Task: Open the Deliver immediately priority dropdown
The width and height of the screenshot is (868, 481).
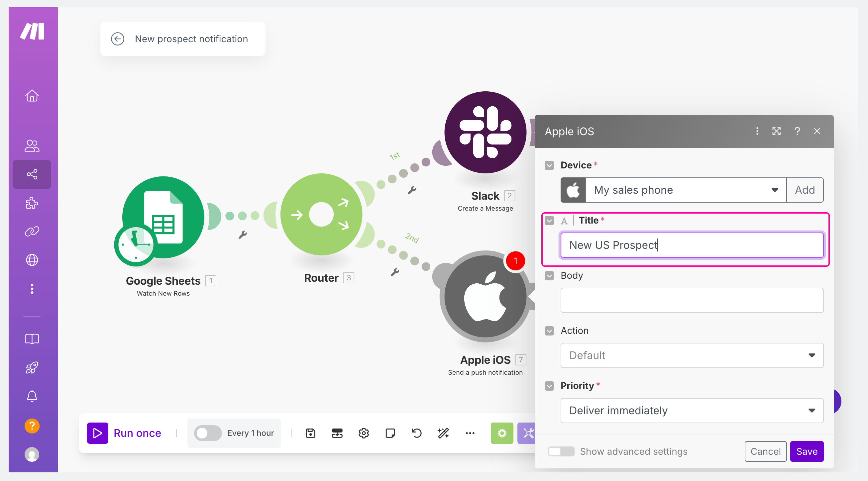Action: (692, 411)
